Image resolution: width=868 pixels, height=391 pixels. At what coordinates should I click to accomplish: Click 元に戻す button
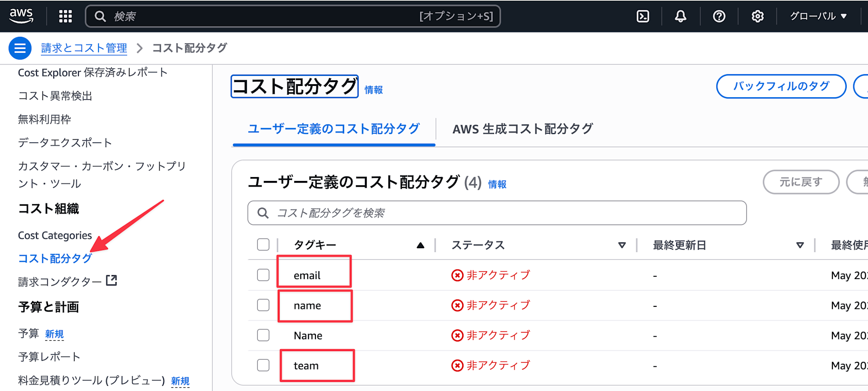801,182
